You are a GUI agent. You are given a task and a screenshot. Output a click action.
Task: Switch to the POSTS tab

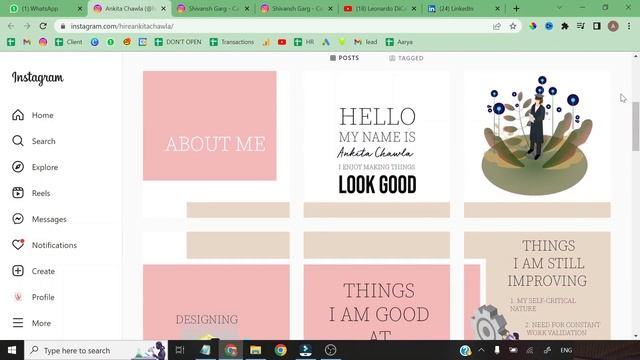pos(344,58)
